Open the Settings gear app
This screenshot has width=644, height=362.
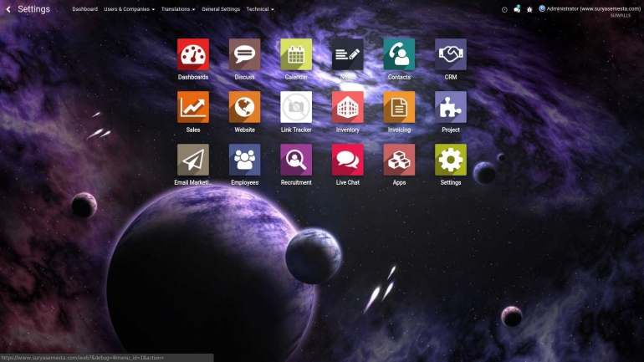pyautogui.click(x=451, y=160)
